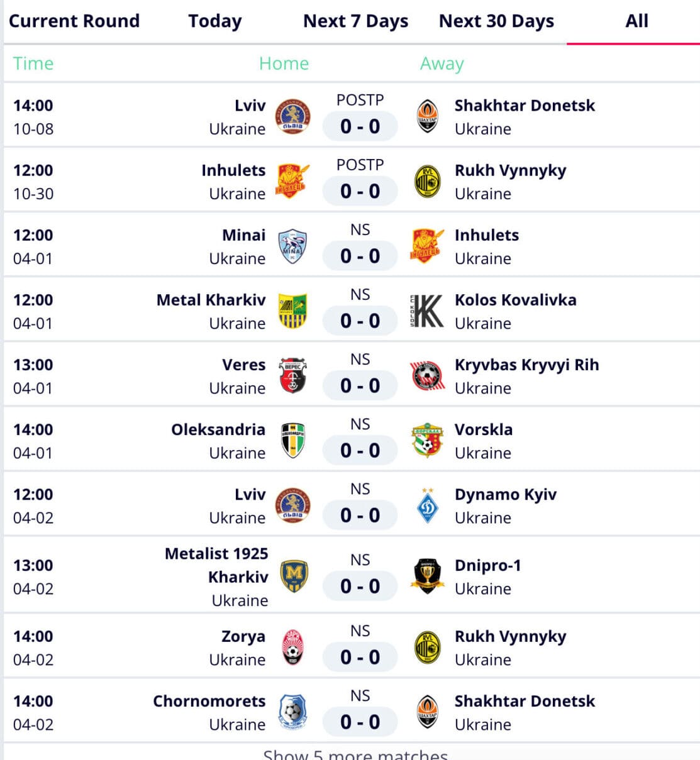Click the Kolos Kovalivka logo
The width and height of the screenshot is (700, 760).
tap(427, 311)
